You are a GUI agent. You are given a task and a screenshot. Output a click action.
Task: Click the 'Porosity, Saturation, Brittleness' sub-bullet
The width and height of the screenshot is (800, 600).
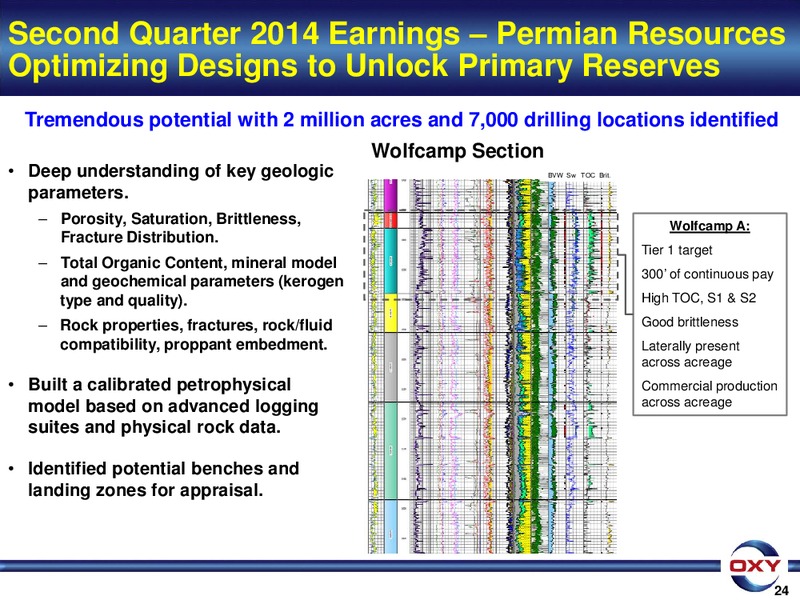[x=181, y=228]
